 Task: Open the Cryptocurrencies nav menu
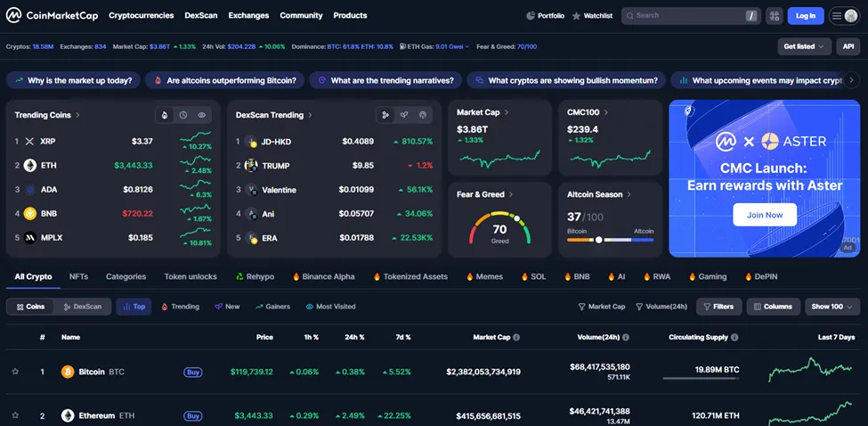142,15
